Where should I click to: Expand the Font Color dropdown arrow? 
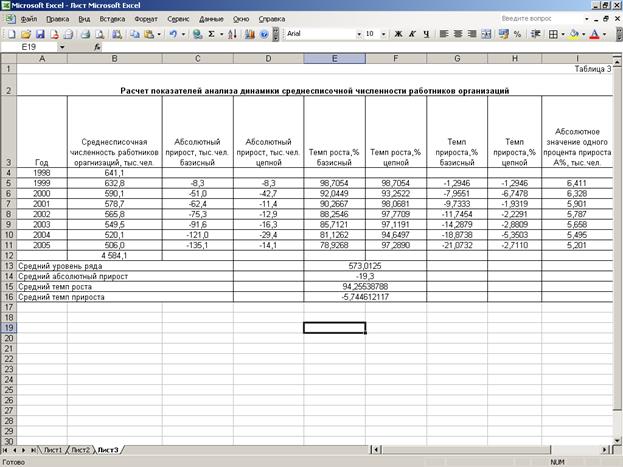604,34
